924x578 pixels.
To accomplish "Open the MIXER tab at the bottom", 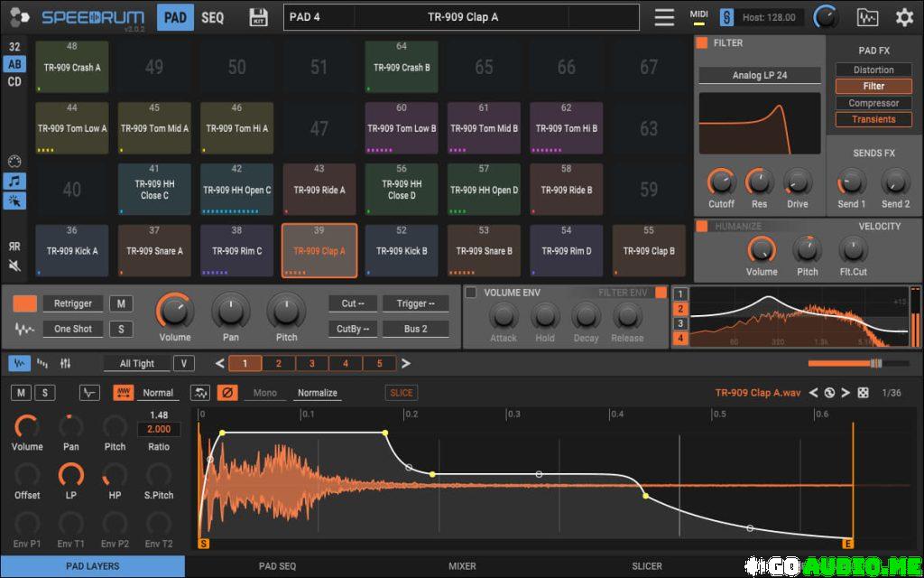I will [x=463, y=566].
